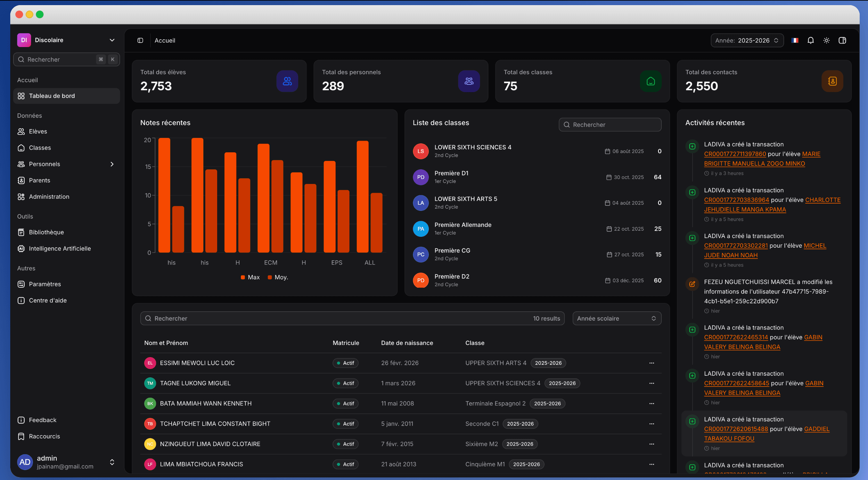This screenshot has width=868, height=480.
Task: Click the Total des contacts orange icon
Action: [832, 81]
